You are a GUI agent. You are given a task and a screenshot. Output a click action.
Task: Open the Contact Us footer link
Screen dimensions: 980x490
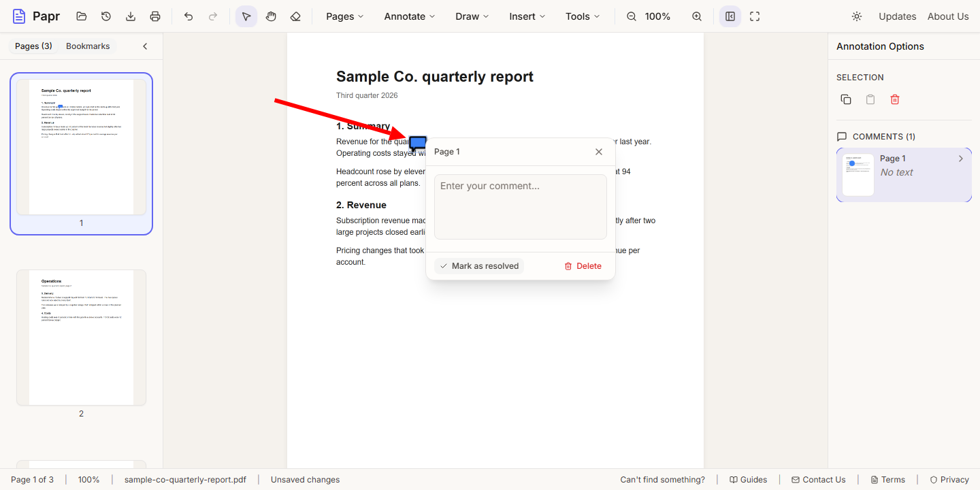pyautogui.click(x=819, y=480)
